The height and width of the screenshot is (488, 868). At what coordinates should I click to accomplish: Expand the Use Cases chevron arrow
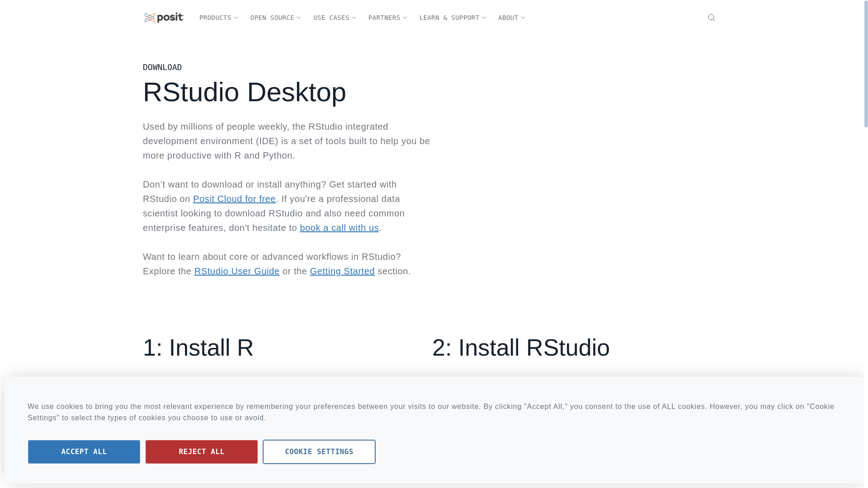pos(354,18)
